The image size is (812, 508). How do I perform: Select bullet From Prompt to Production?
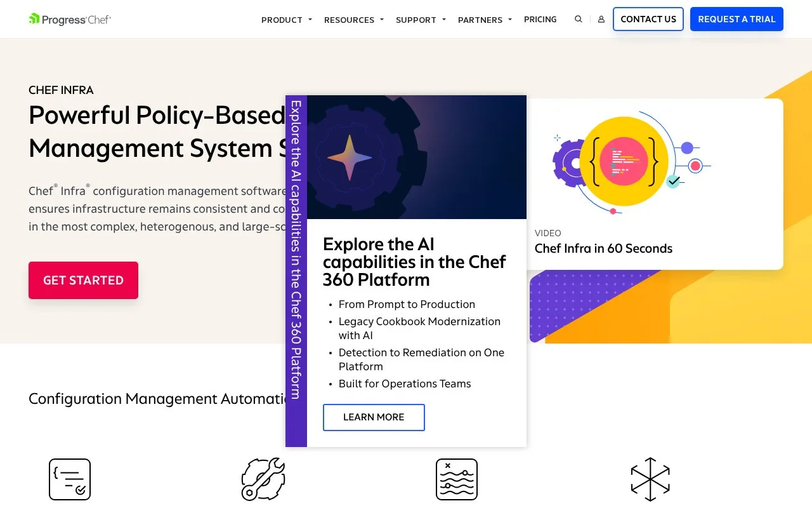click(x=407, y=304)
